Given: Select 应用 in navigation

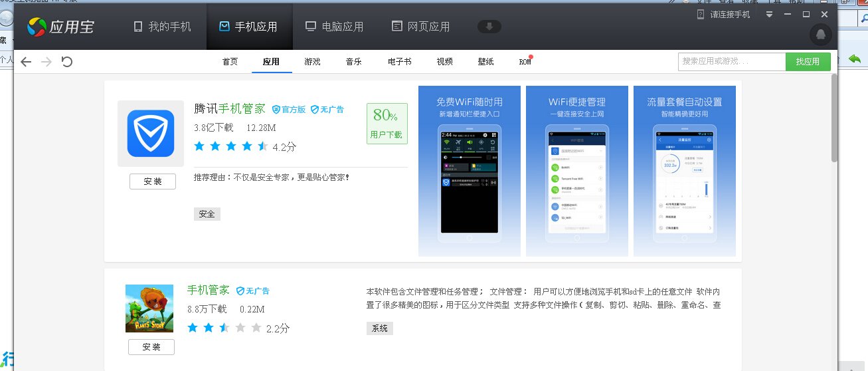Looking at the screenshot, I should 271,62.
